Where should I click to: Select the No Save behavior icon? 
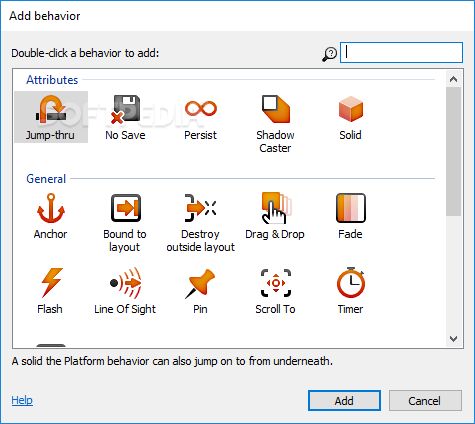(x=125, y=109)
